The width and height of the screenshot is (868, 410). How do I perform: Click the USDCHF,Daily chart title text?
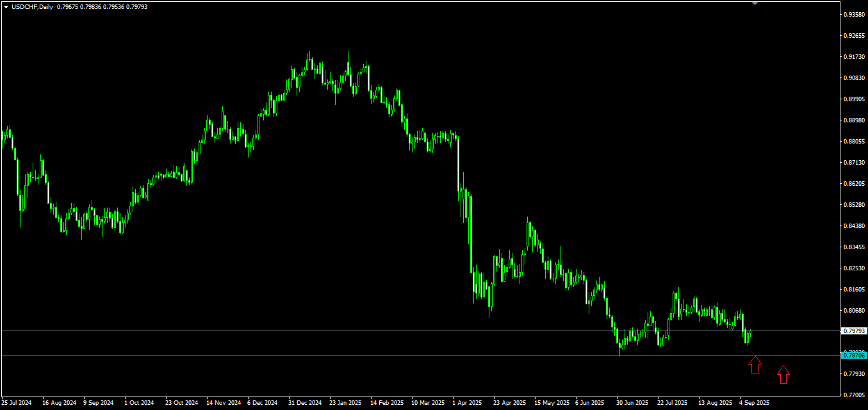click(32, 7)
